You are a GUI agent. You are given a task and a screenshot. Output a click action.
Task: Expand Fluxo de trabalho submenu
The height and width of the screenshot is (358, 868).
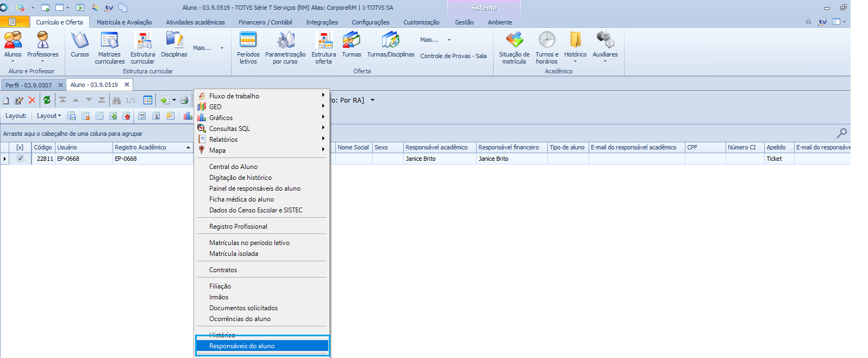pos(262,96)
